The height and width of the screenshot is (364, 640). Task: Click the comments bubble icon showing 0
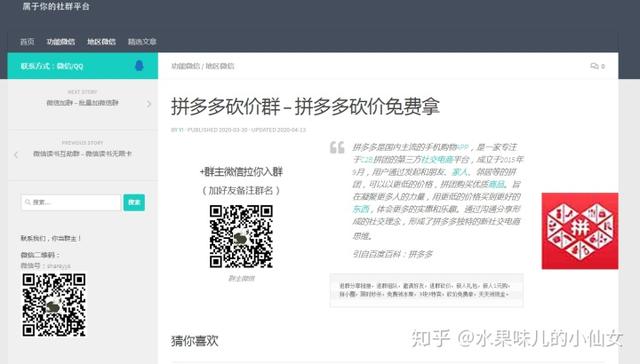click(x=598, y=66)
